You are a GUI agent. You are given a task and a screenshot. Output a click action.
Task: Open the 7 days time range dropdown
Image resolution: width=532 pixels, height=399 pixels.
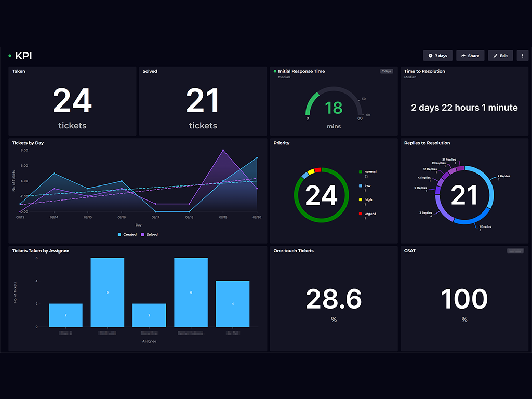pyautogui.click(x=438, y=56)
